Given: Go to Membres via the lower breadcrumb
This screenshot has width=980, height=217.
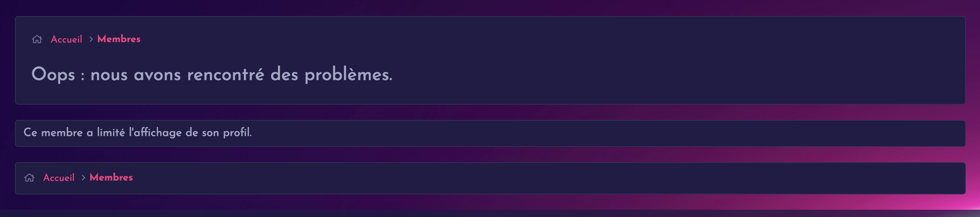Looking at the screenshot, I should click(111, 177).
